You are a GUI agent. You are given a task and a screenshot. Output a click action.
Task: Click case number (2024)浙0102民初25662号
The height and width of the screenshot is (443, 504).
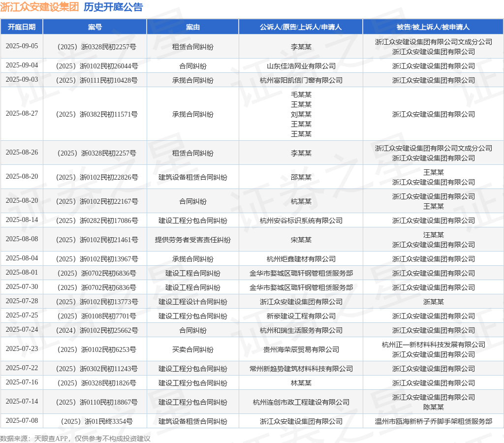pyautogui.click(x=97, y=330)
